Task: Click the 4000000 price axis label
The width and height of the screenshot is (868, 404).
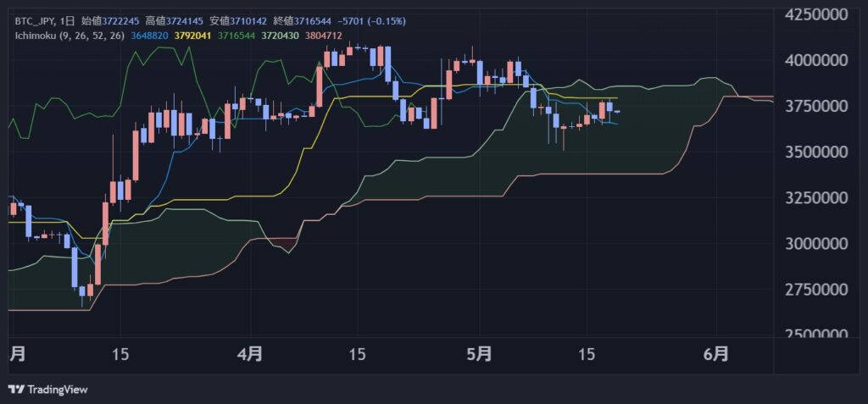Action: [x=816, y=60]
